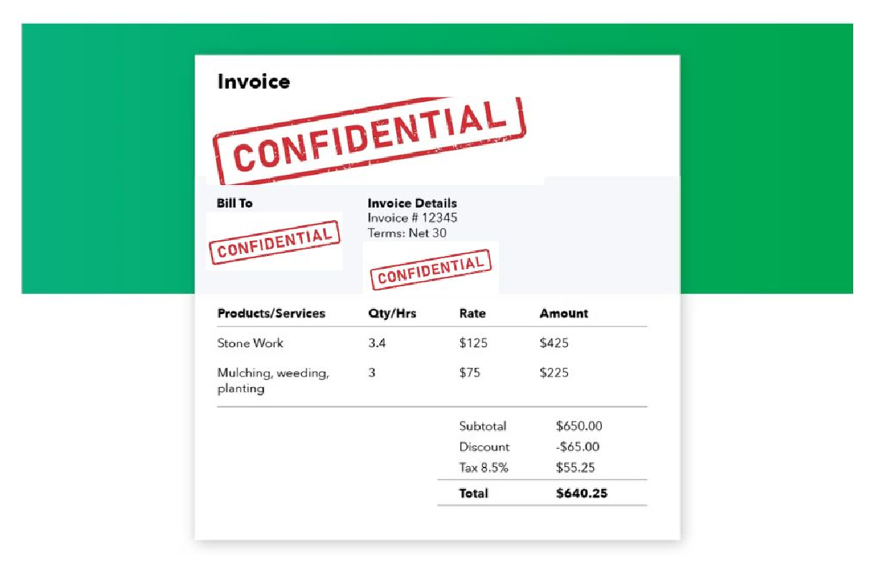
Task: Click the Subtotal $650.00 value
Action: (x=579, y=426)
